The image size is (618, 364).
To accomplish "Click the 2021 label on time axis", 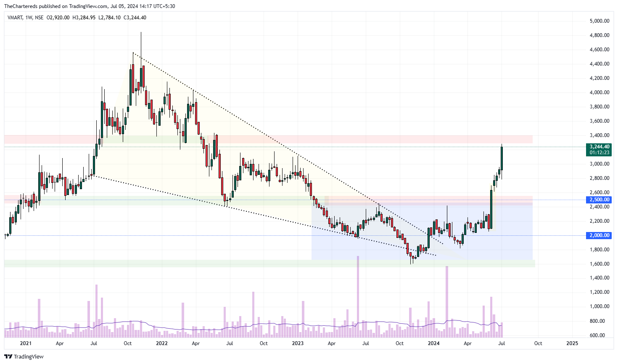I will click(26, 343).
